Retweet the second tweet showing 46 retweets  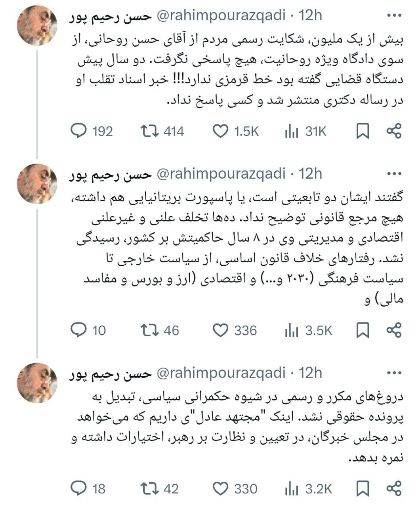(x=150, y=329)
